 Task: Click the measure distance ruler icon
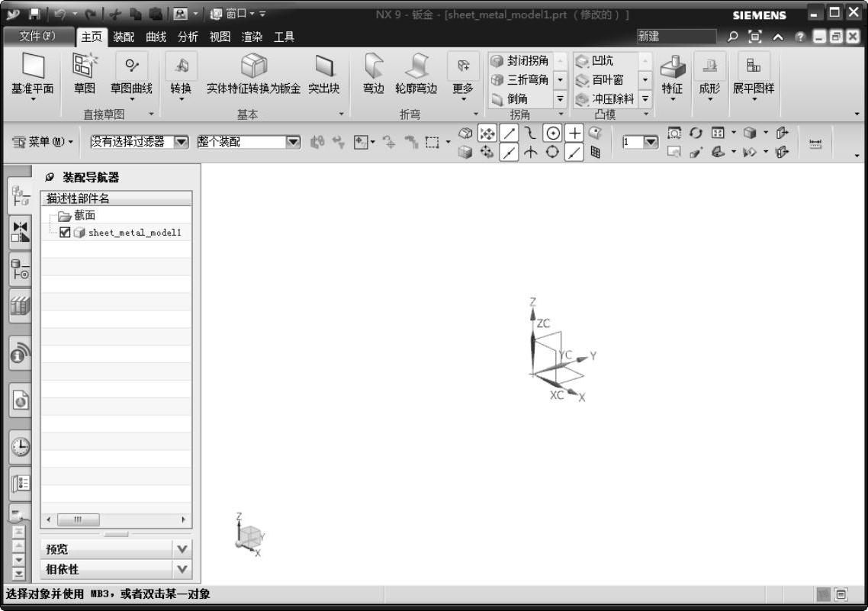pos(815,143)
